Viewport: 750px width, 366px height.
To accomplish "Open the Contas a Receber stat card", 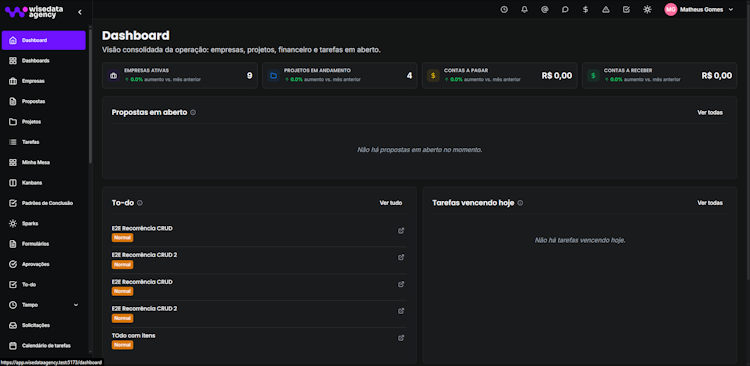I will point(659,76).
